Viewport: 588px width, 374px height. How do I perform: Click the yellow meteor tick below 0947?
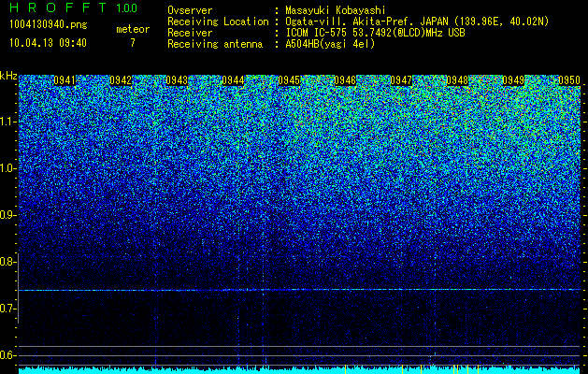(x=402, y=369)
